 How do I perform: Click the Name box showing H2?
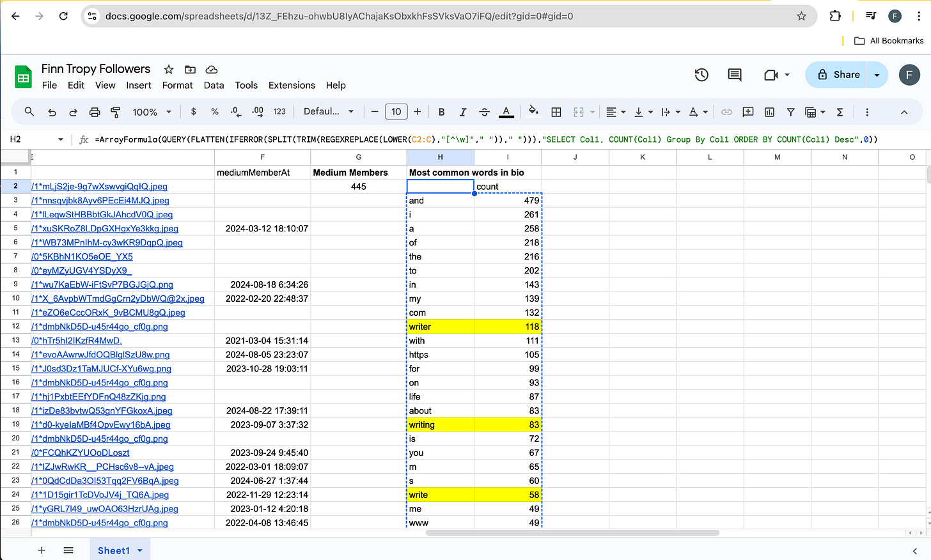(37, 139)
